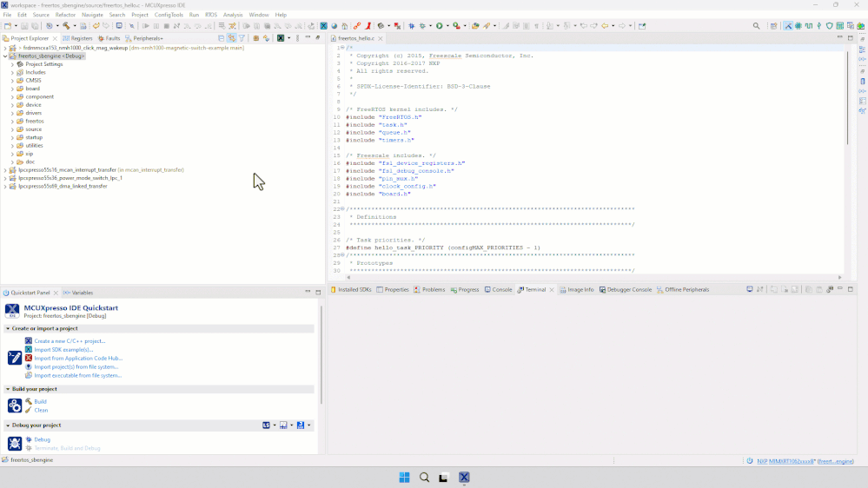Click the Windows Start button

pos(405,478)
